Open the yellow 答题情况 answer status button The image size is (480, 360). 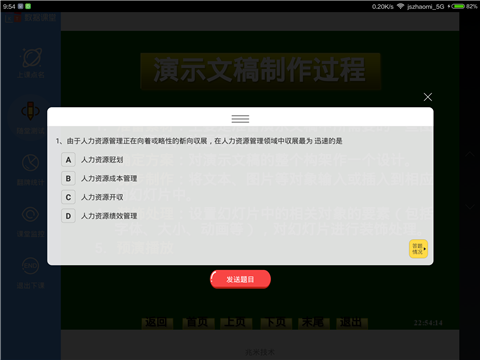pos(418,249)
